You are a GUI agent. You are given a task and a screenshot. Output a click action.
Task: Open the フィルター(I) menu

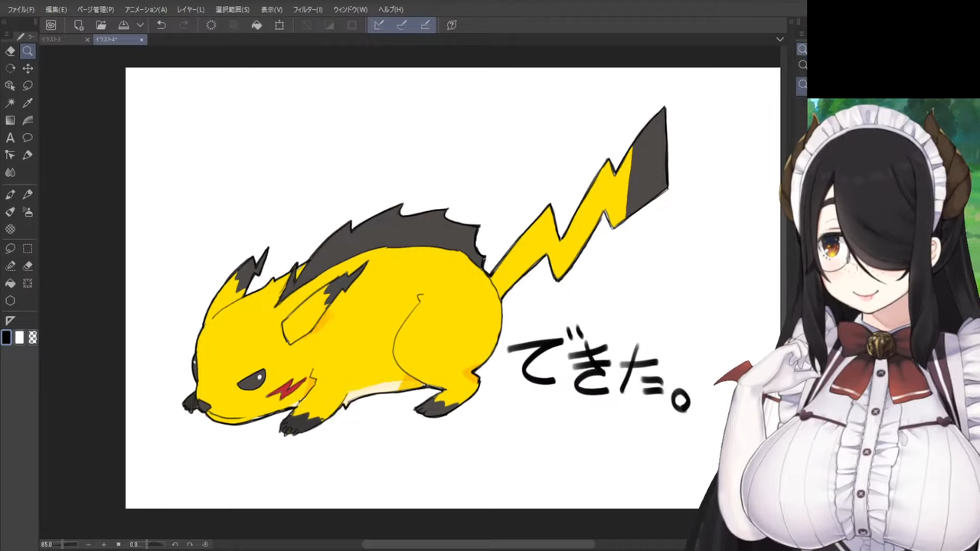tap(308, 9)
